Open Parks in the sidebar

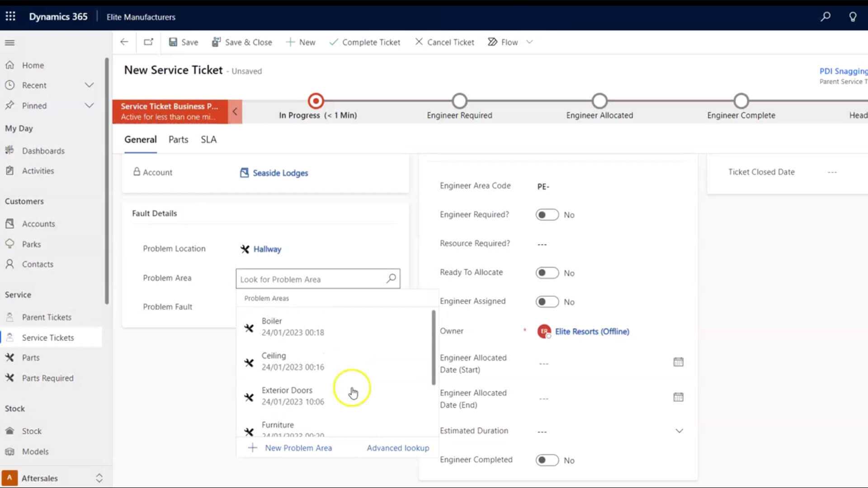(31, 244)
